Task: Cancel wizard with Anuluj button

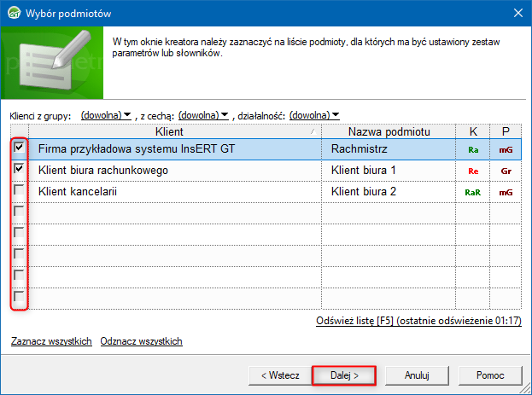Action: pos(417,375)
